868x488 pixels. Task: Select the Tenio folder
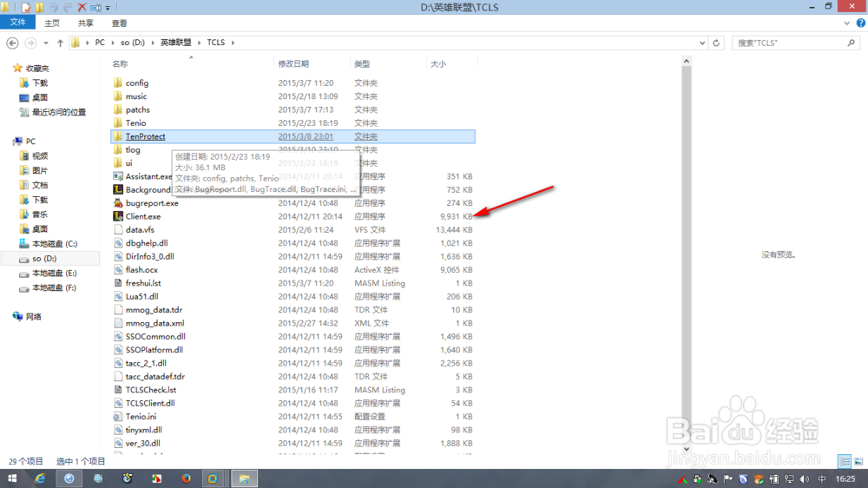click(135, 122)
